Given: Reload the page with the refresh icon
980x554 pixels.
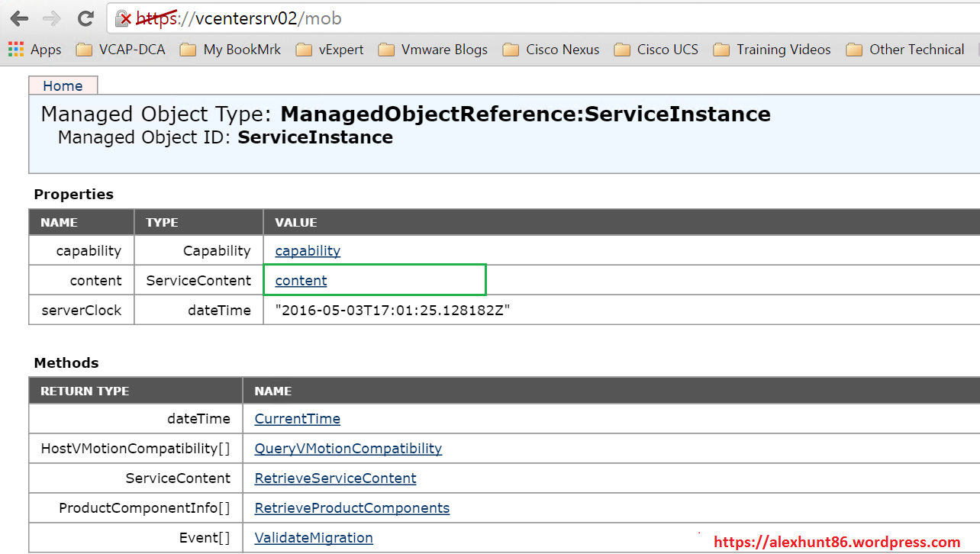Looking at the screenshot, I should point(85,19).
